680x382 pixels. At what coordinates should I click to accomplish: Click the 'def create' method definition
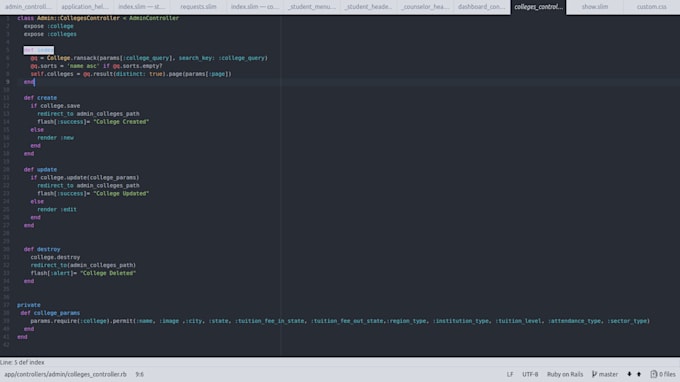[40, 98]
